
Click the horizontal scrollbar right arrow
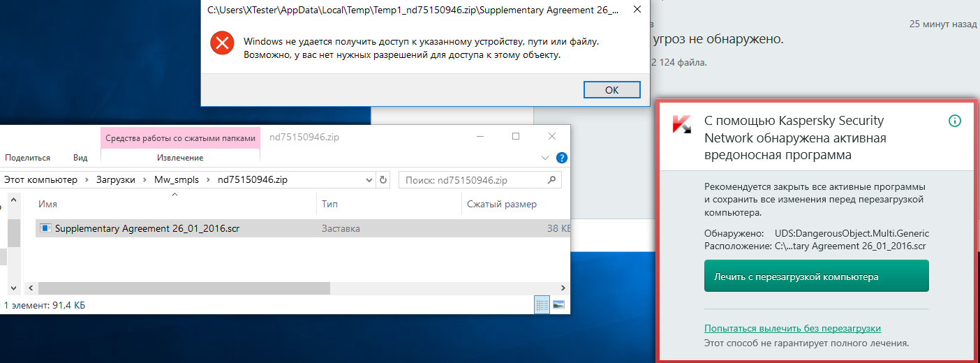click(x=563, y=288)
